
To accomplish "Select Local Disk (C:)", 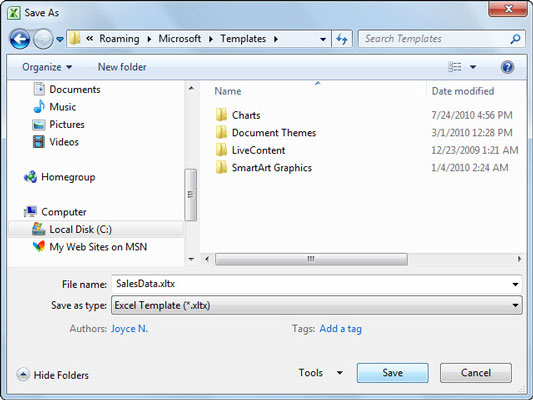I will pos(96,229).
